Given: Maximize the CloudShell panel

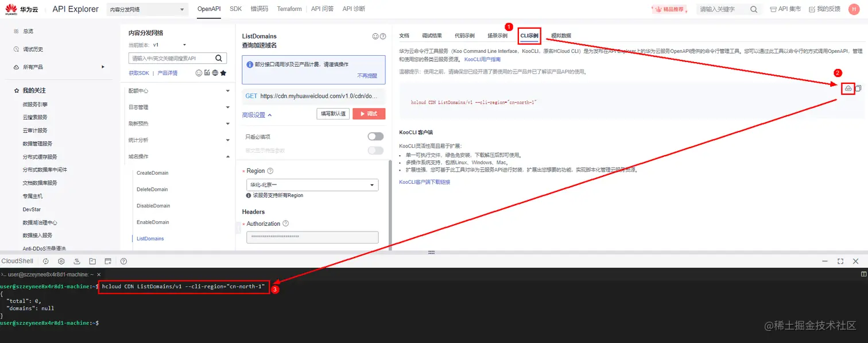Looking at the screenshot, I should point(840,261).
